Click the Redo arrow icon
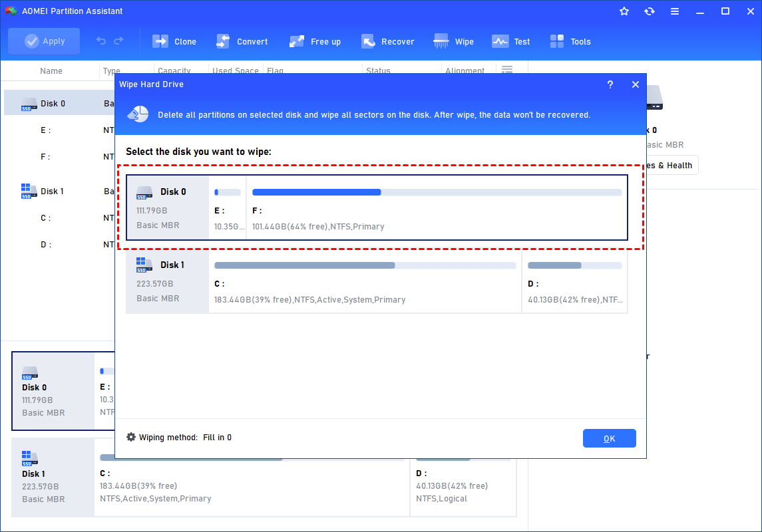 118,41
